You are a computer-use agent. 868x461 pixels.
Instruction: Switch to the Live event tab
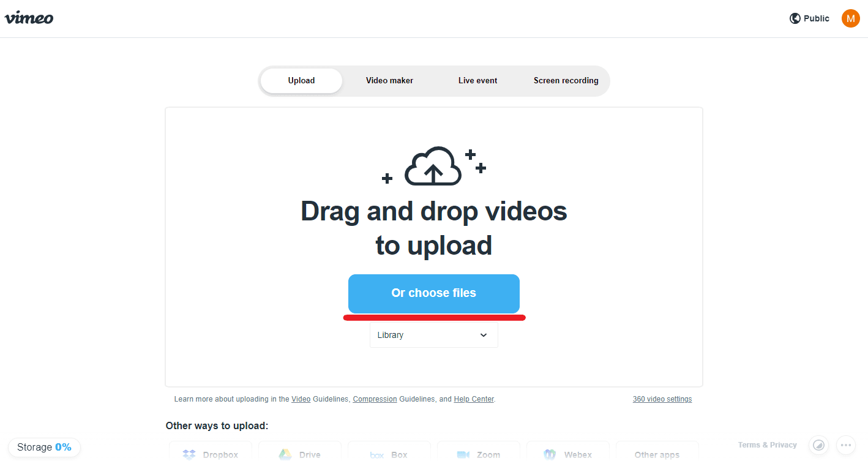point(477,80)
